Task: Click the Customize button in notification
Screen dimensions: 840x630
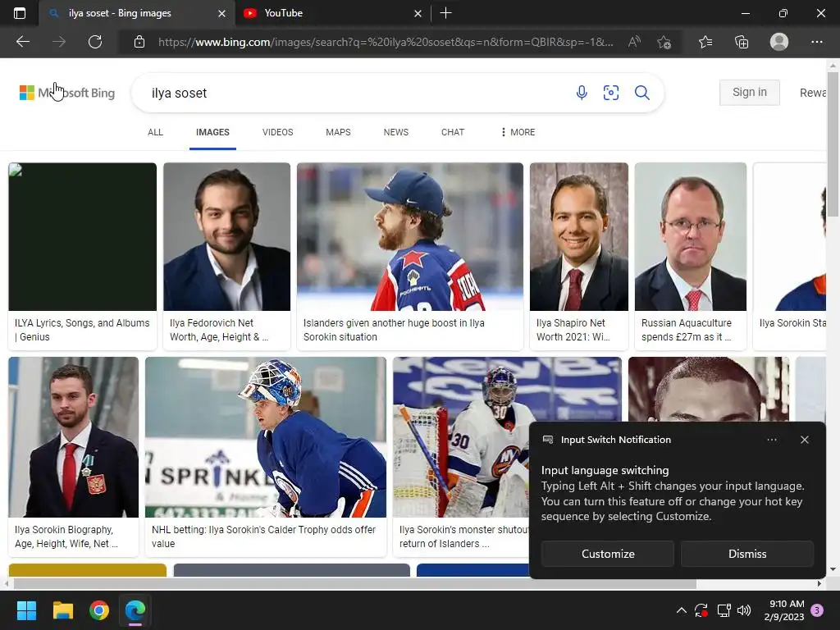Action: (608, 554)
